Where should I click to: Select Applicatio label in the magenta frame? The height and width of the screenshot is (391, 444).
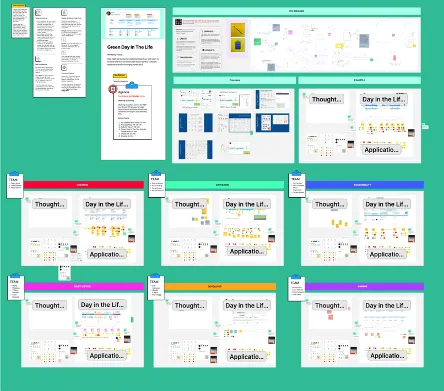tap(107, 356)
